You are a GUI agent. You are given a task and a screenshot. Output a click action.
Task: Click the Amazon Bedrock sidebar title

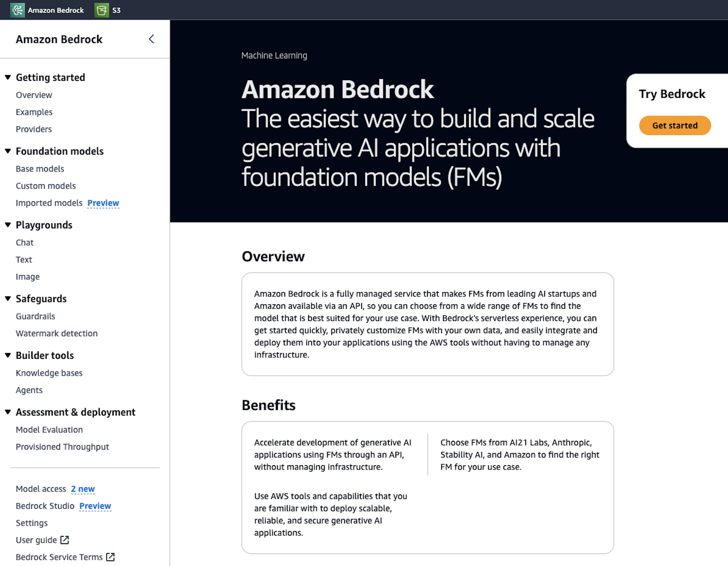(59, 39)
